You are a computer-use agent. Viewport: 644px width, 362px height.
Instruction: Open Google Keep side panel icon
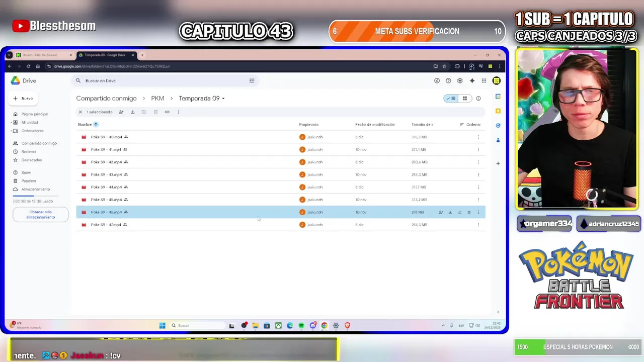point(498,111)
